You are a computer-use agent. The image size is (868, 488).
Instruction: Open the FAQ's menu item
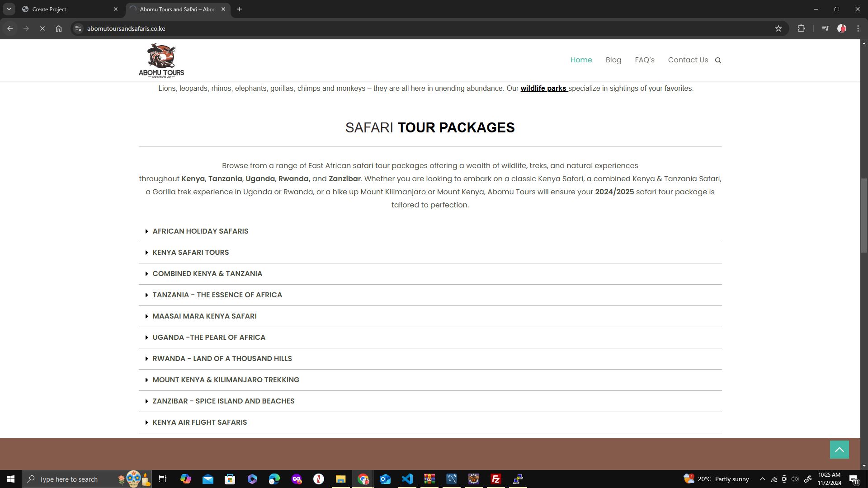(645, 60)
